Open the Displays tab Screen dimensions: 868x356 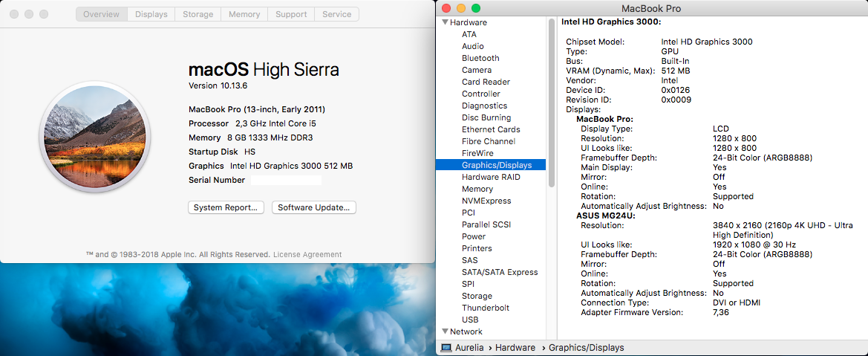coord(151,14)
